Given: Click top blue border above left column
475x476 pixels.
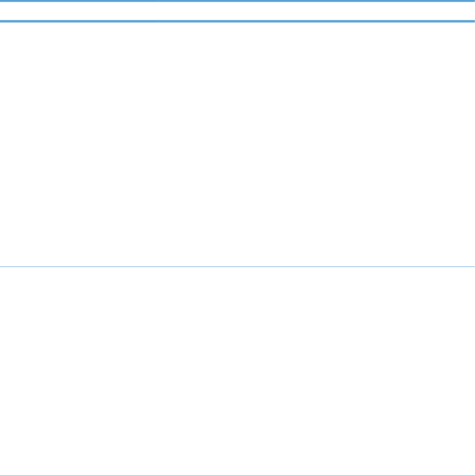Looking at the screenshot, I should tap(79, 1).
